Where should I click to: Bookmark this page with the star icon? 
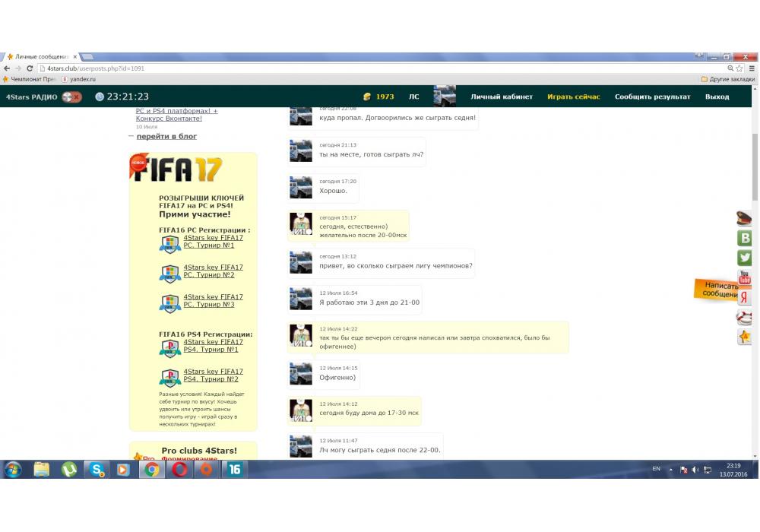[x=739, y=68]
